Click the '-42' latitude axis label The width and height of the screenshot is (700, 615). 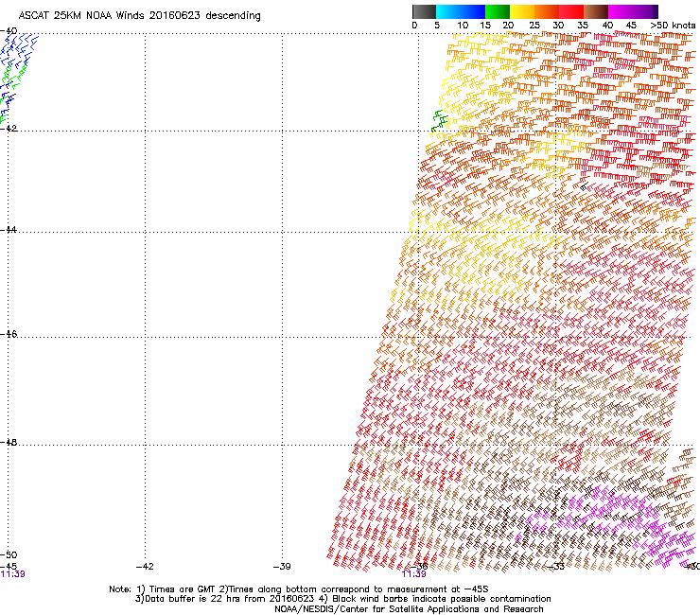pyautogui.click(x=9, y=128)
